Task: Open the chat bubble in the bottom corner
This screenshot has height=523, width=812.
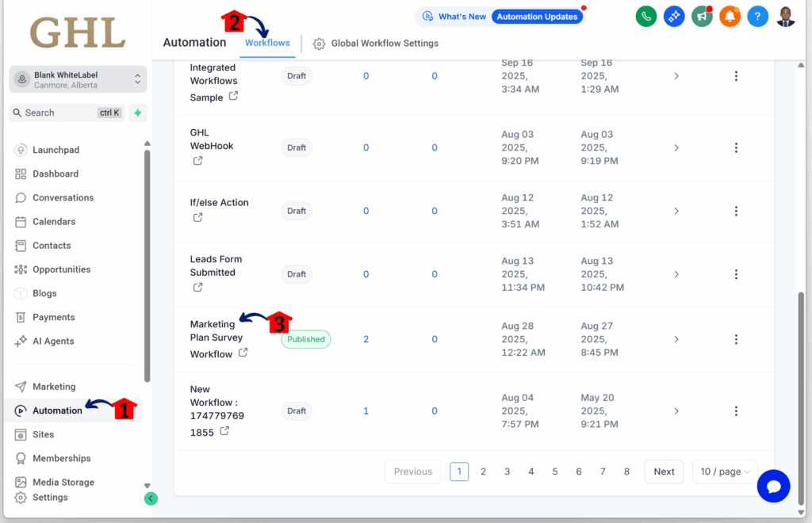Action: (773, 486)
